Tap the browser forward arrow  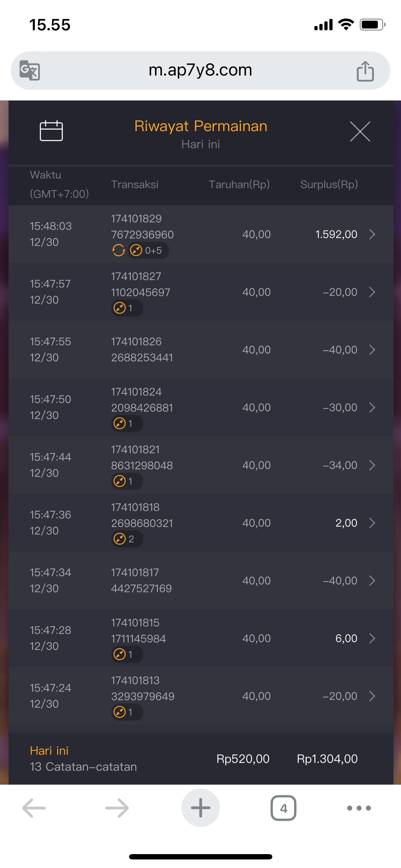pos(117,808)
